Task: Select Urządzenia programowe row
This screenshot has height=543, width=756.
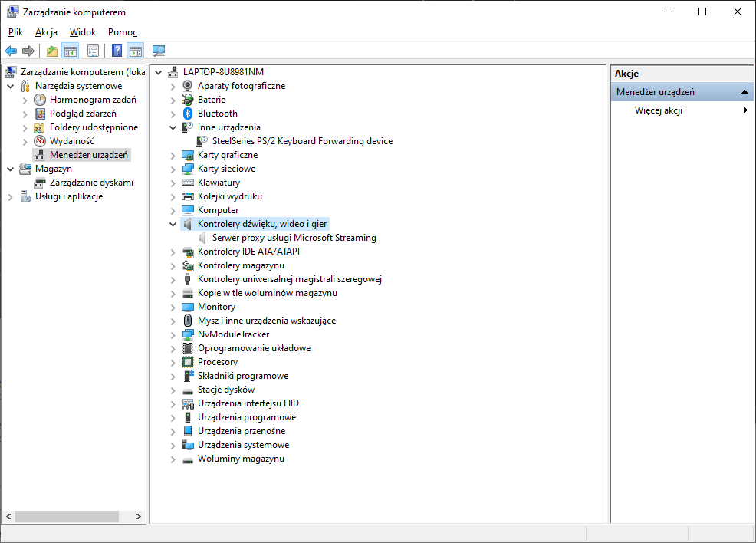Action: [247, 417]
